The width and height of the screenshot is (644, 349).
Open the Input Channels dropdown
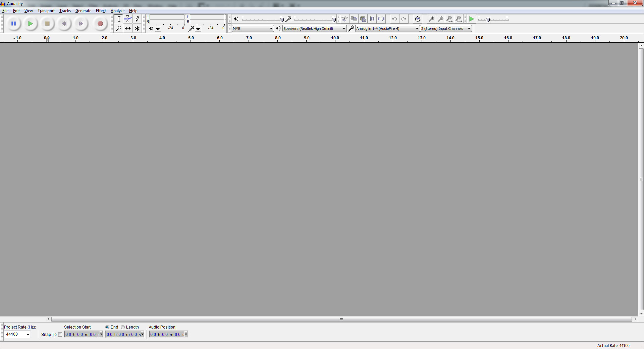coord(446,29)
